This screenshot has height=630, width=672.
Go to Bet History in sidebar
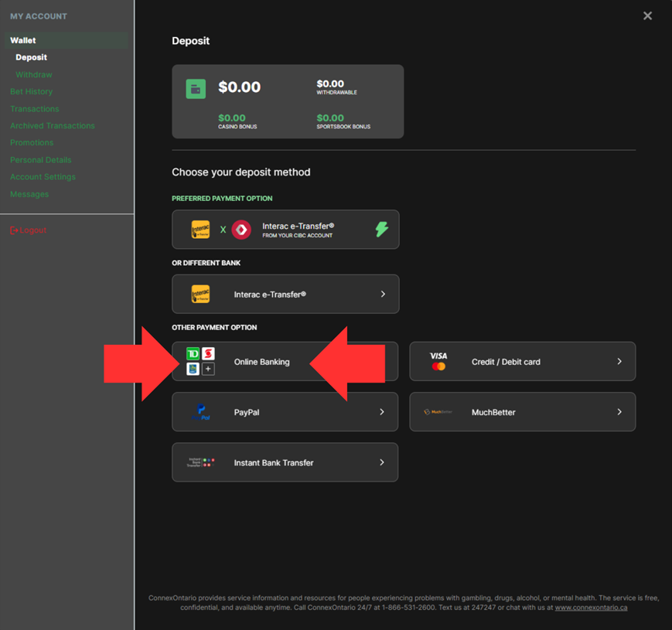(32, 92)
